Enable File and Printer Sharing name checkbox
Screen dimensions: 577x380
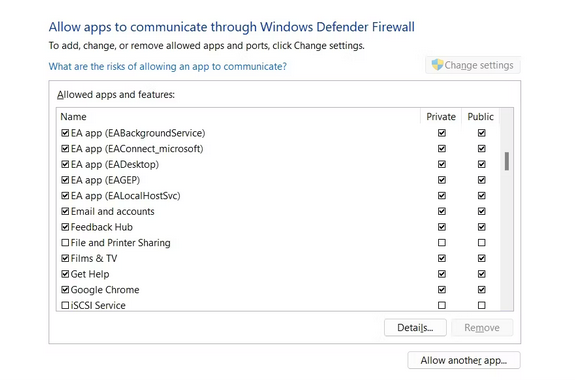[65, 243]
